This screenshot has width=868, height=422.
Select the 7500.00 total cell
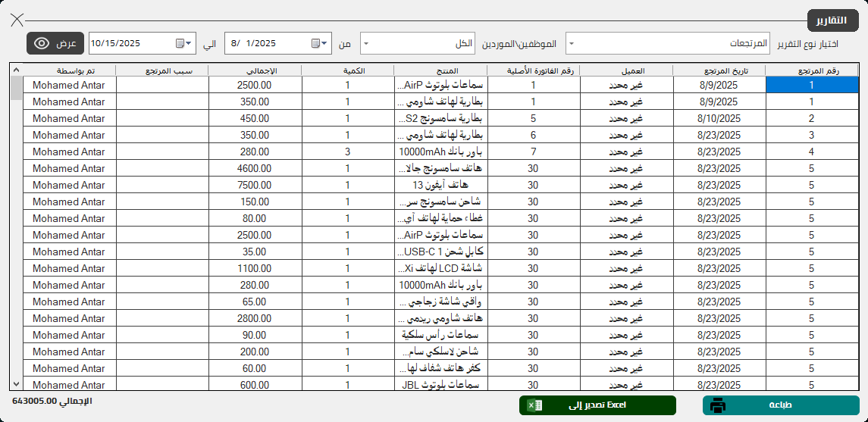click(255, 184)
